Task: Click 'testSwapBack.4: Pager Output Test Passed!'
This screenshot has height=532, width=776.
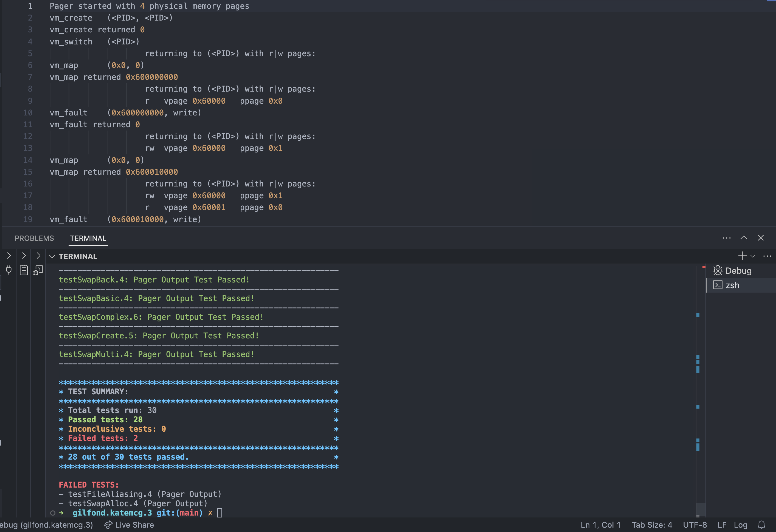Action: click(x=154, y=280)
